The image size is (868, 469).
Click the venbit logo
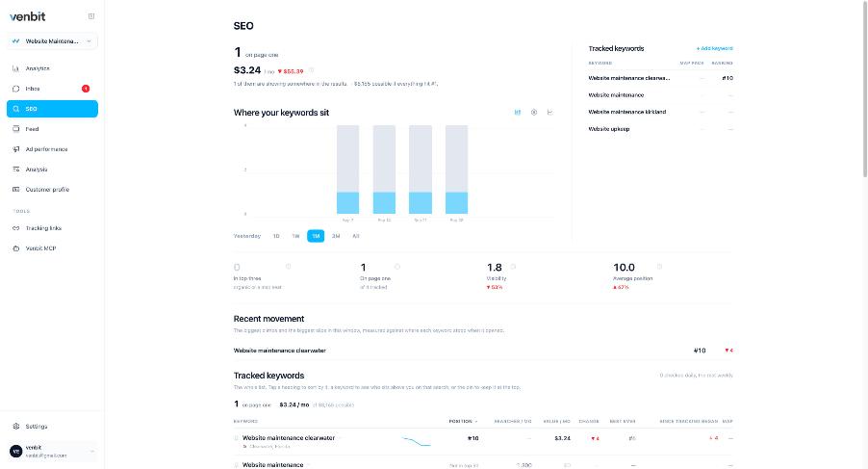coord(28,16)
